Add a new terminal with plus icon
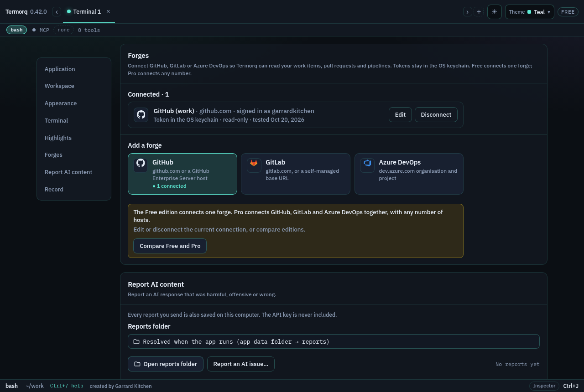Viewport: 584px width, 392px height. tap(479, 12)
